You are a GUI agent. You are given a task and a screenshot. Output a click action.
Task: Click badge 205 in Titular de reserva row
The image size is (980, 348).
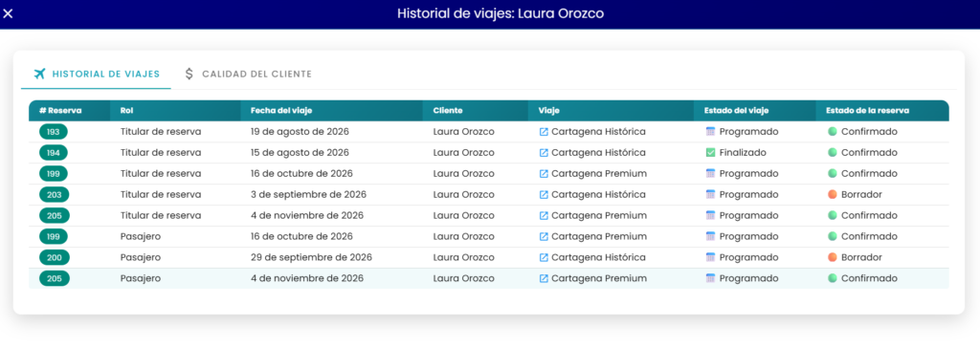pyautogui.click(x=54, y=215)
